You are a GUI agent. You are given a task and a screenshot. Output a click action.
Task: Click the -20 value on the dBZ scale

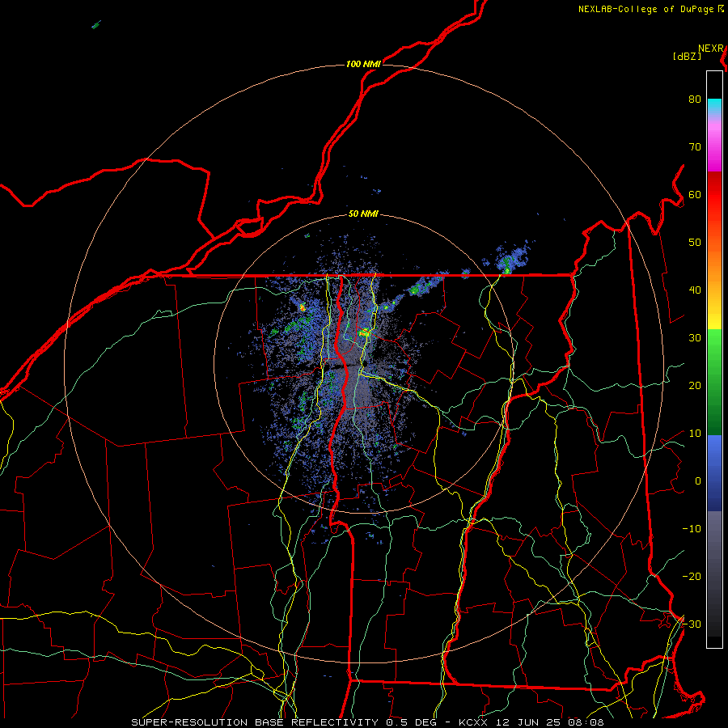tap(692, 577)
